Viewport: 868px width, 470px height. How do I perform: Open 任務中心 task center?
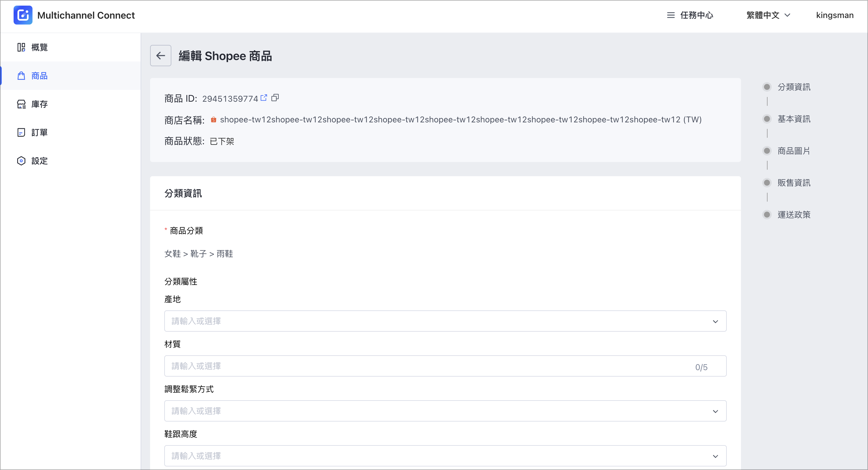(690, 15)
